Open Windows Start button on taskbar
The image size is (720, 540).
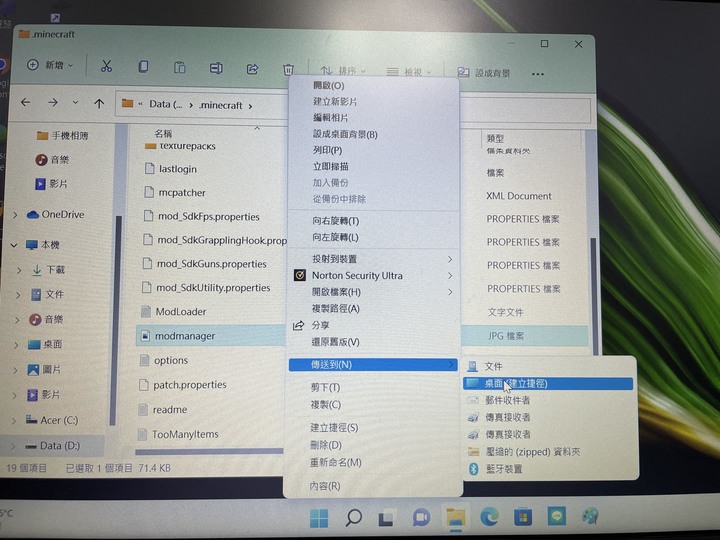tap(319, 518)
